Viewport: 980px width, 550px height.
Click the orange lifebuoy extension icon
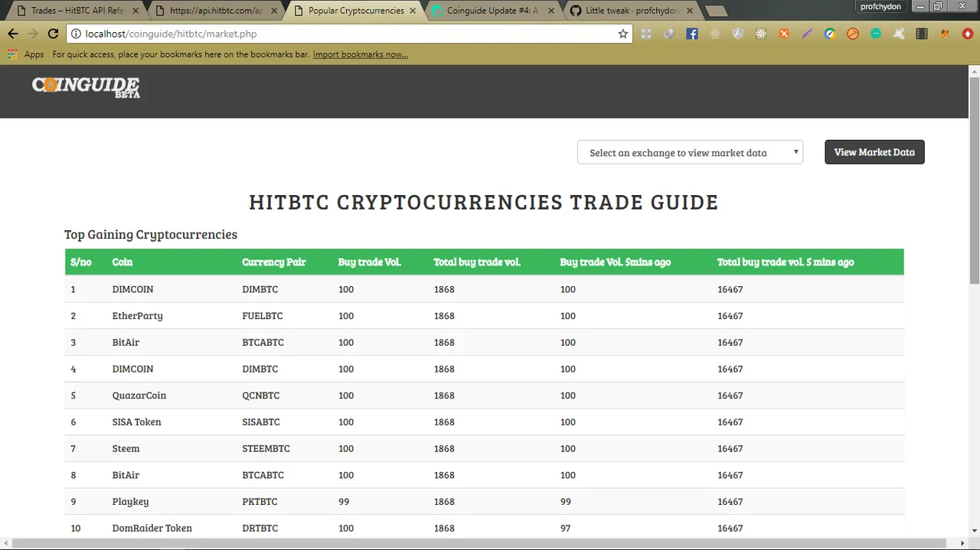(x=784, y=34)
